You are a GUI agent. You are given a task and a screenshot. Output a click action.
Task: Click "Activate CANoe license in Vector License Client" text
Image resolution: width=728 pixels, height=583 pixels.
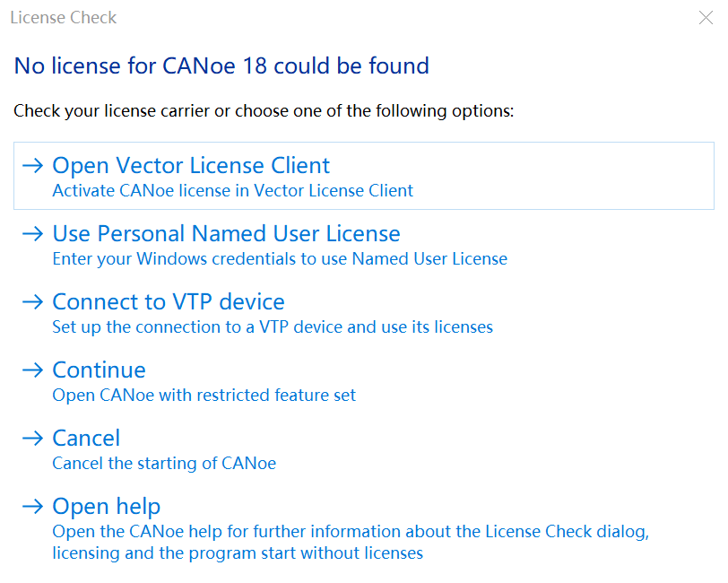(233, 191)
